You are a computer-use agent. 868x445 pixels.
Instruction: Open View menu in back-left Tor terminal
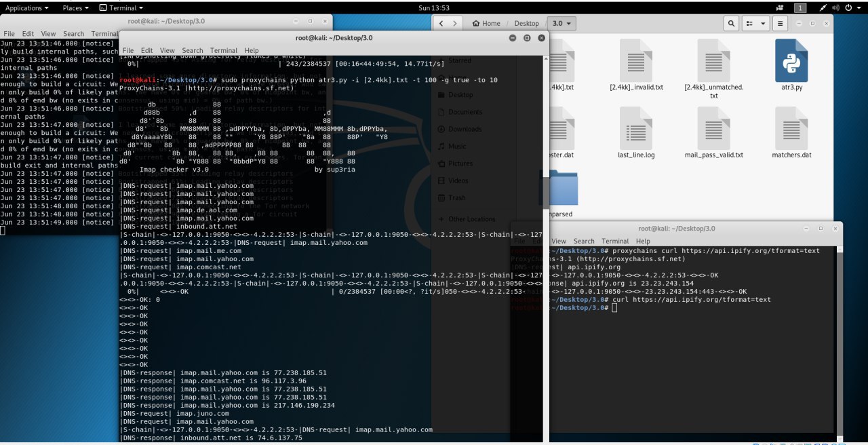tap(48, 33)
